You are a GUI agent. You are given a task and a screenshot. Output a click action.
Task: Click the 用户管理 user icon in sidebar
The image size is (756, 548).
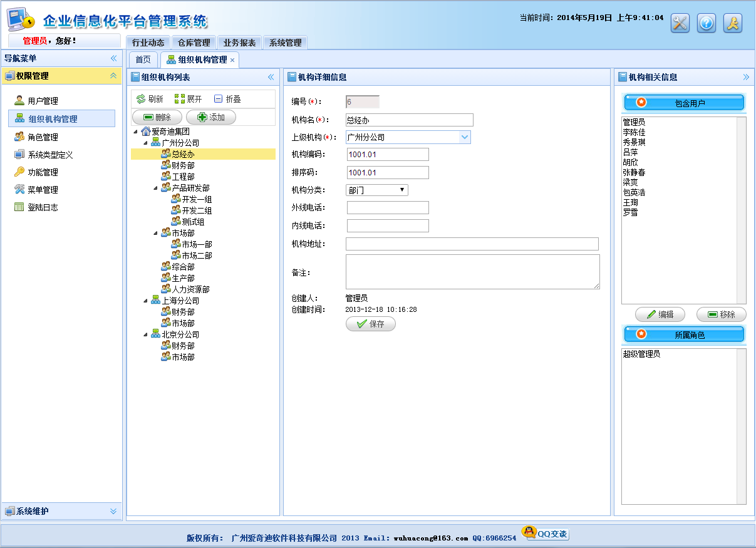click(x=19, y=100)
